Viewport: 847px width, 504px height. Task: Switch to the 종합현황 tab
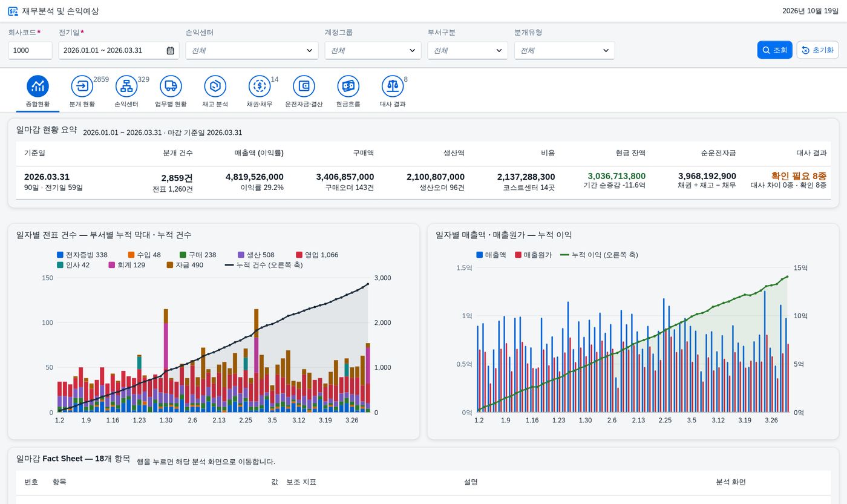click(38, 92)
